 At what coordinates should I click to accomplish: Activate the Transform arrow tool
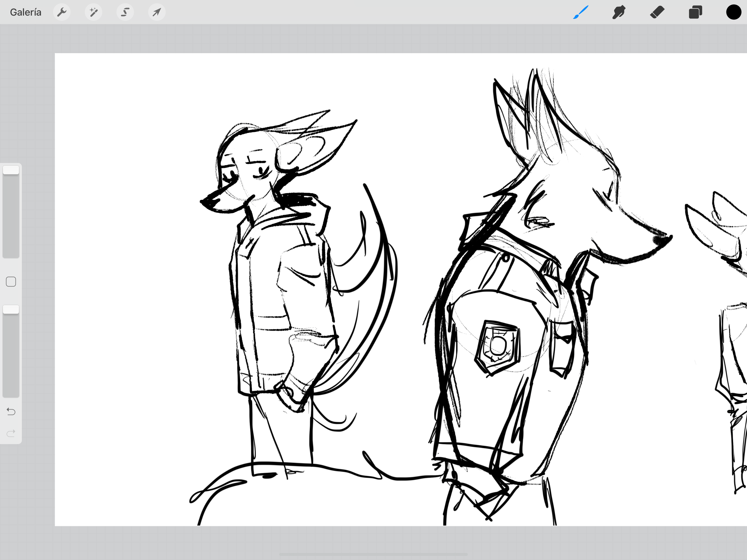[157, 12]
